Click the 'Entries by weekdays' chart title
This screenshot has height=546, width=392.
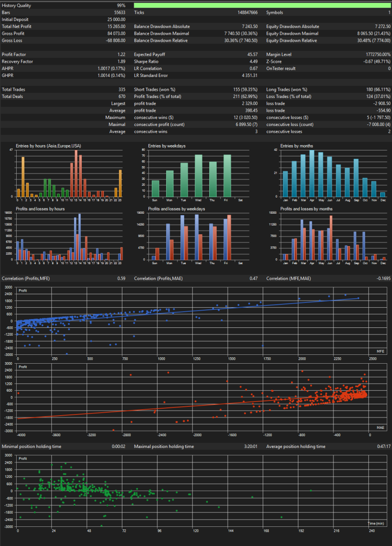[x=167, y=146]
